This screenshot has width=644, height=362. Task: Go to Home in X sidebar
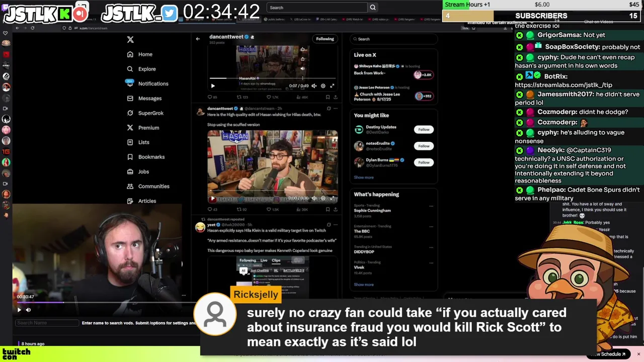click(x=140, y=54)
